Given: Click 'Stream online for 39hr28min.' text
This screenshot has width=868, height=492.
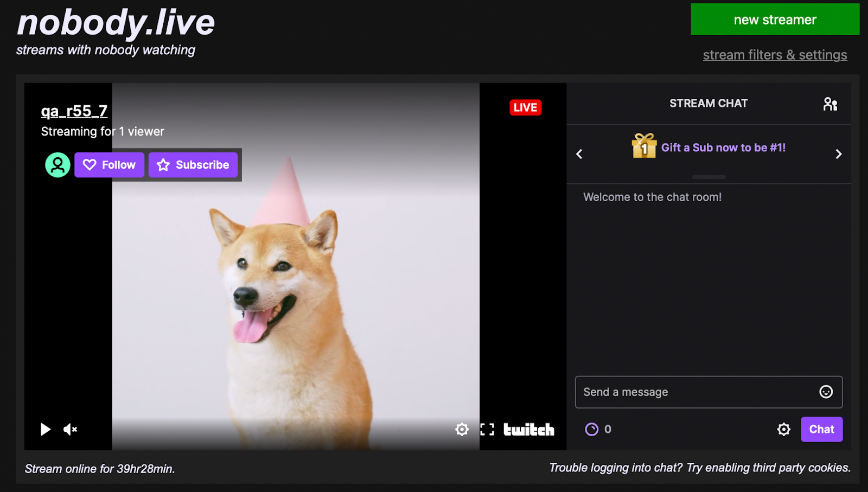Looking at the screenshot, I should 100,469.
